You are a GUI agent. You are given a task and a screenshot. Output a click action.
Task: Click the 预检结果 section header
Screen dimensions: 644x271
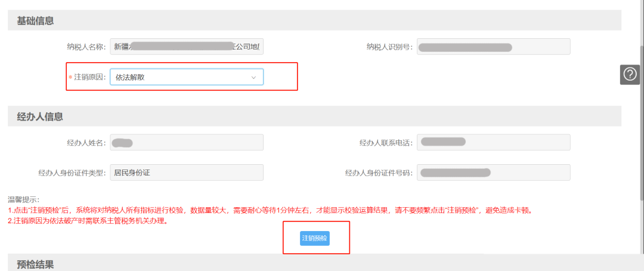point(35,263)
